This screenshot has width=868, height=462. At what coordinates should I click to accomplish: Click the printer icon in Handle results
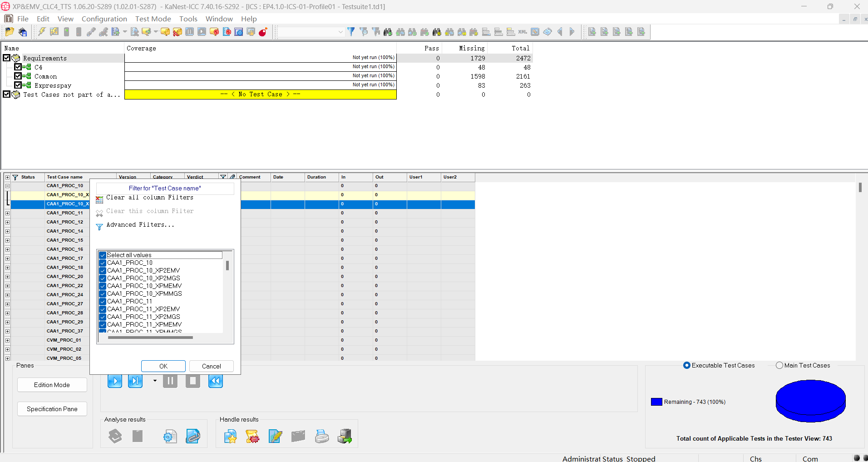pyautogui.click(x=322, y=437)
